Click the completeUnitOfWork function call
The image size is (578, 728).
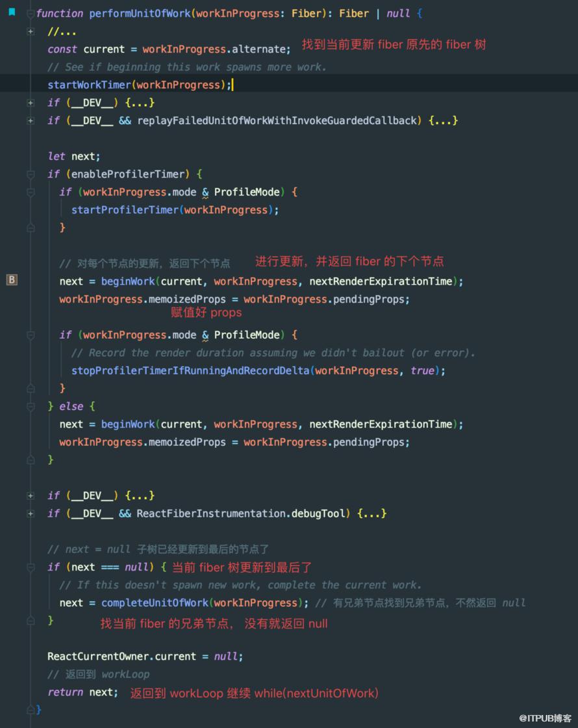tap(155, 603)
